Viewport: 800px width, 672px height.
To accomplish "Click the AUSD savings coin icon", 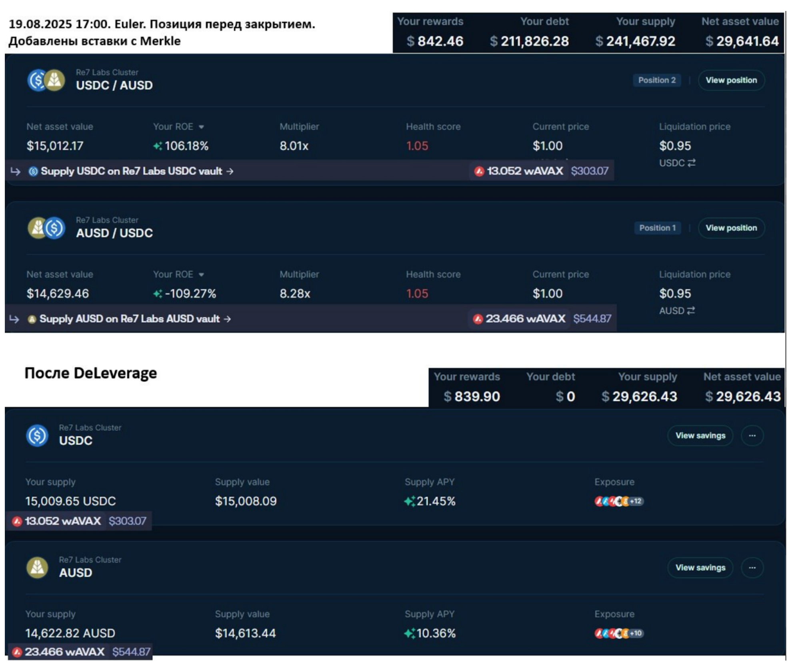I will click(x=37, y=567).
